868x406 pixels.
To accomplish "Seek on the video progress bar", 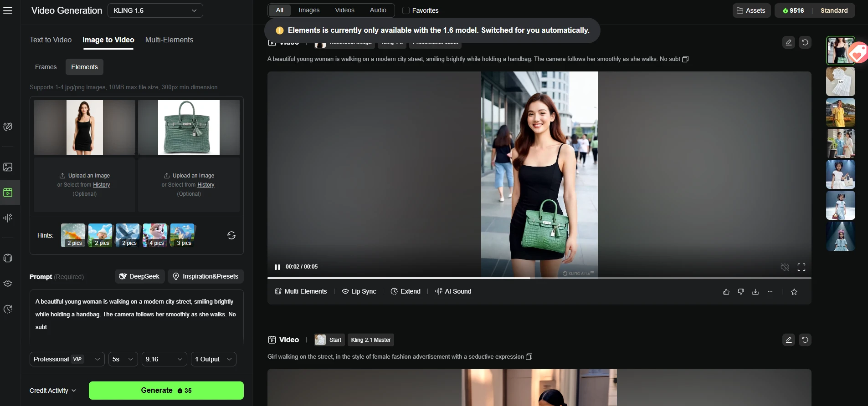I will (539, 278).
